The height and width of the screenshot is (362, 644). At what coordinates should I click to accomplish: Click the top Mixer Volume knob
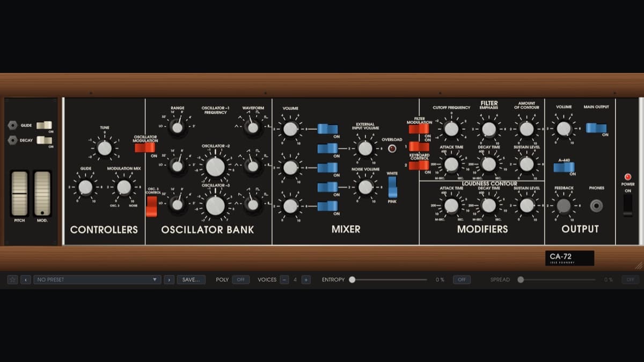click(290, 129)
